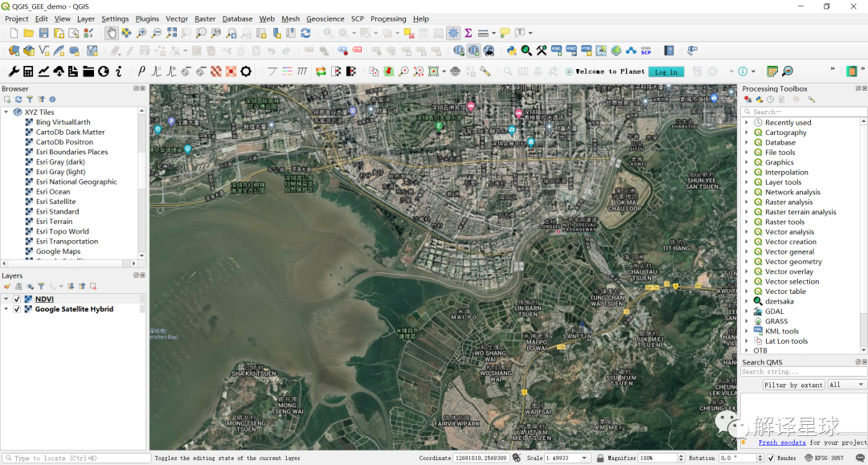Open the New Project icon
The width and height of the screenshot is (868, 465).
coord(12,32)
